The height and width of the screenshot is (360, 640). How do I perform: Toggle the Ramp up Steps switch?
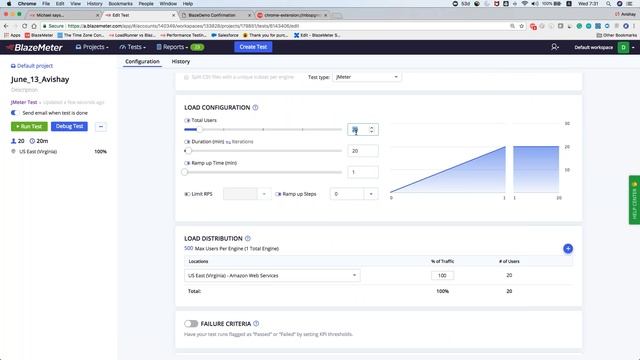point(278,194)
